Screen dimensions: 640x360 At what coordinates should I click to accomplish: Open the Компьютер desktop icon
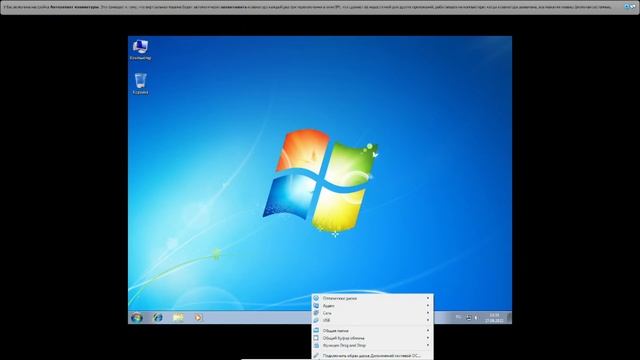pos(140,50)
